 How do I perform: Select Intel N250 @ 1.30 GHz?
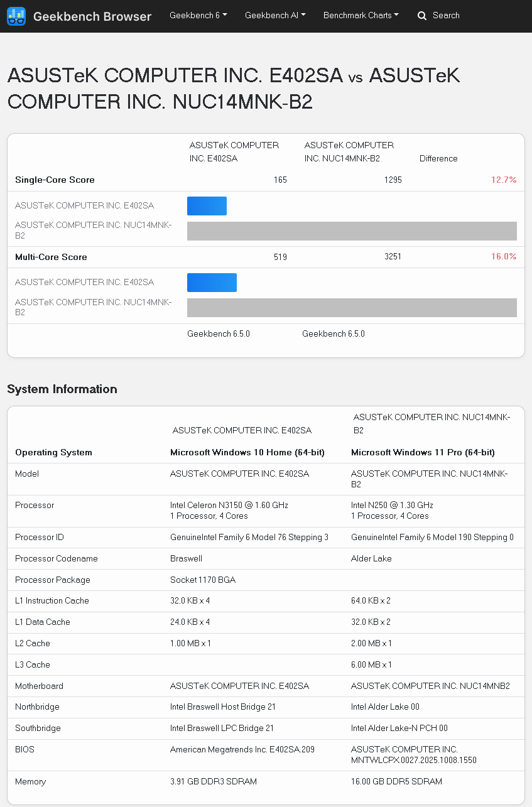coord(392,505)
